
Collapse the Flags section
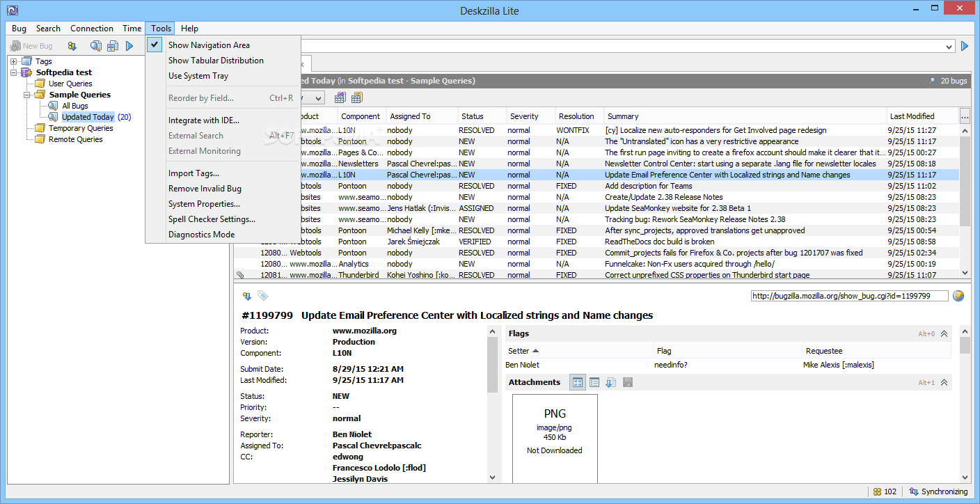tap(945, 334)
